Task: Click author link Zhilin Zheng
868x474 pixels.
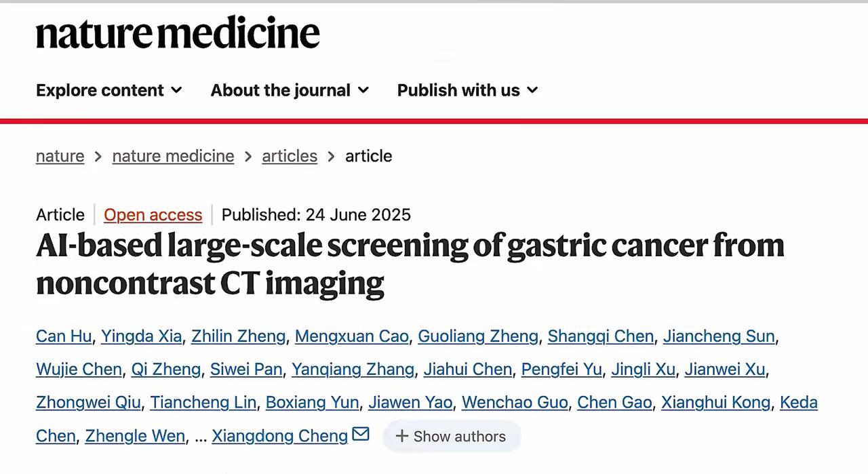Action: (238, 336)
